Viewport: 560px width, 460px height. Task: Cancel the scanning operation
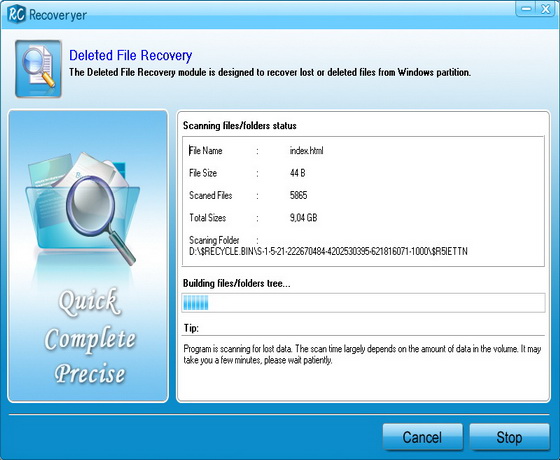point(422,437)
